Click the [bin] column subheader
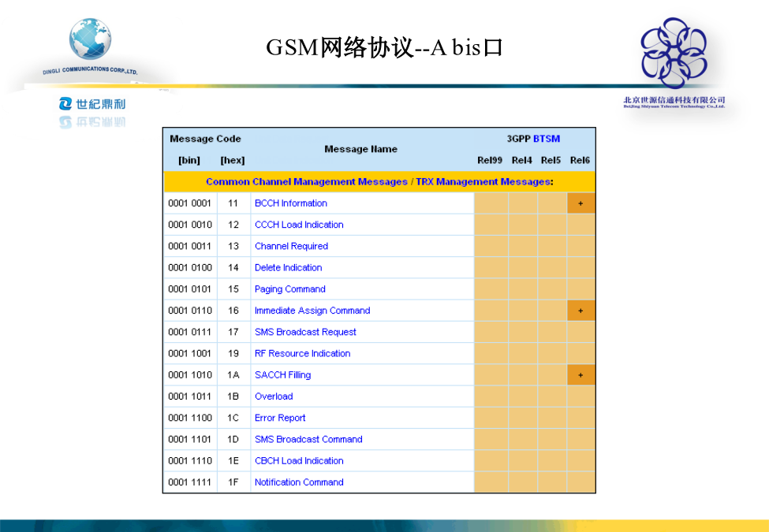Screen dimensions: 769x532 click(189, 160)
